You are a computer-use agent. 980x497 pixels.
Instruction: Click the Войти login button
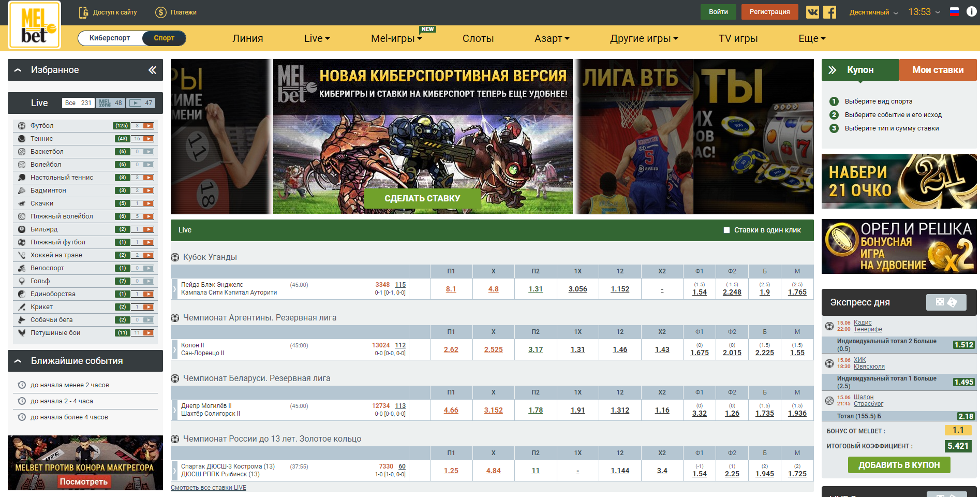[718, 12]
